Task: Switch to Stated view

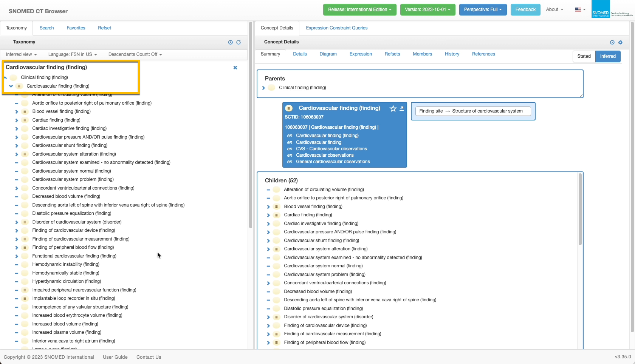Action: pyautogui.click(x=584, y=56)
